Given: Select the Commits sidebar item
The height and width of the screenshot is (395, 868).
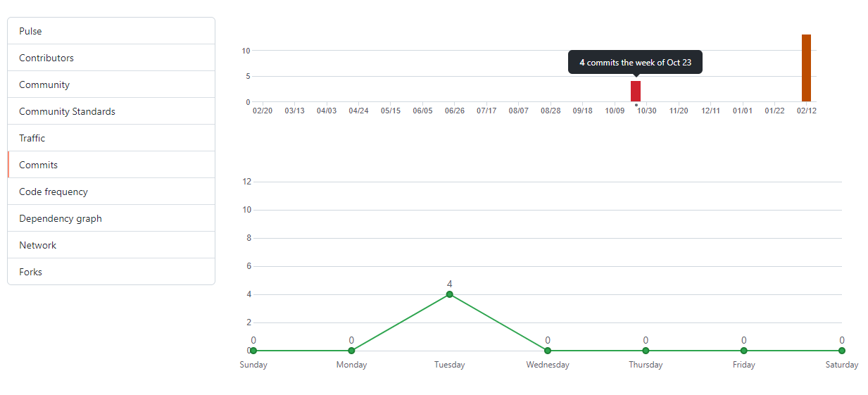Looking at the screenshot, I should [111, 165].
